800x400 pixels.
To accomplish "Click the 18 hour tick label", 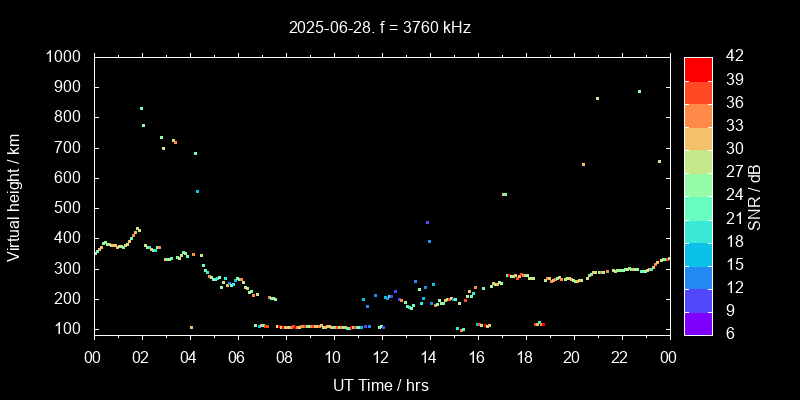I will pyautogui.click(x=524, y=357).
